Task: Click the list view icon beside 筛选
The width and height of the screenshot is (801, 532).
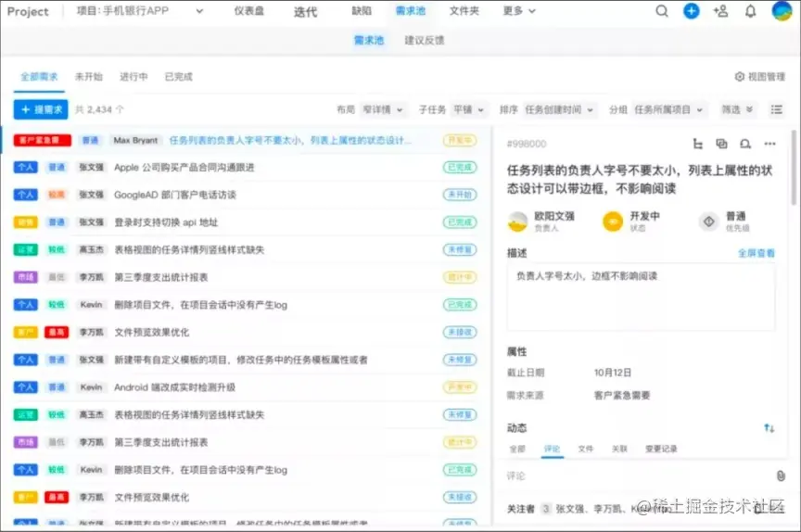Action: click(777, 109)
